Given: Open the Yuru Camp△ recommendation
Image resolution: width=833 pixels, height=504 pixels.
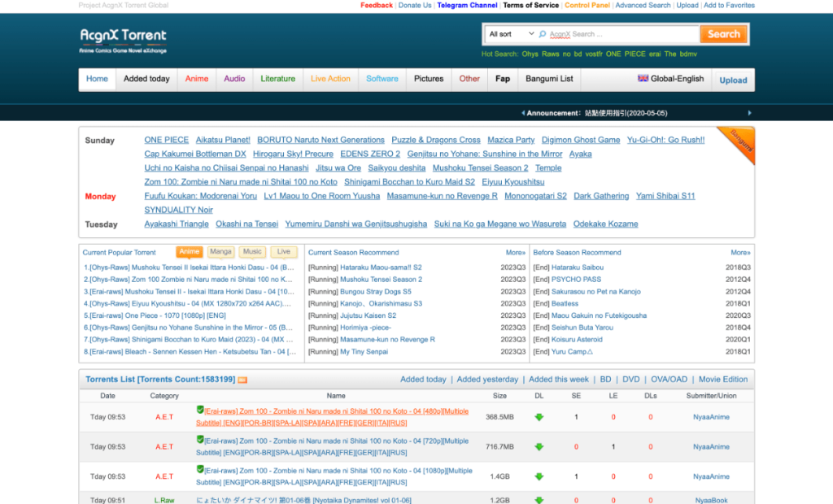Looking at the screenshot, I should coord(572,351).
